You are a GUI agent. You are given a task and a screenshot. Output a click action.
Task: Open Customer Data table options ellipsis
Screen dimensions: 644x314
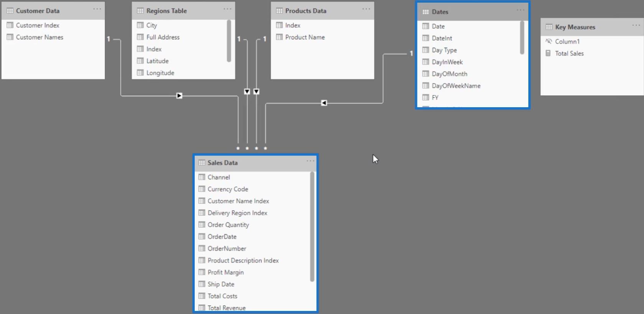click(97, 9)
